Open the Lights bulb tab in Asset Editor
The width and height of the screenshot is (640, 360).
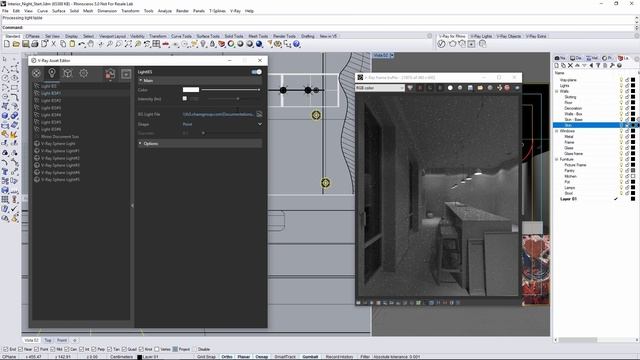coord(52,73)
